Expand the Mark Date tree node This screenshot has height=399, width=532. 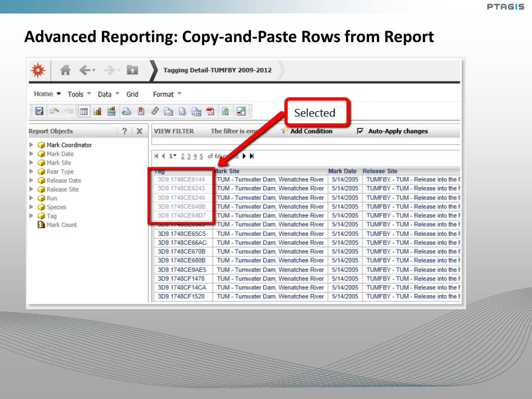coord(32,154)
